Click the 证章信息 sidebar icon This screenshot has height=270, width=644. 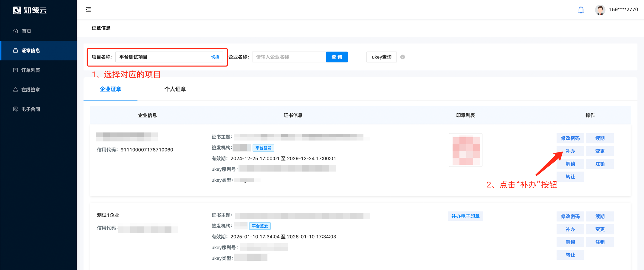(x=16, y=50)
